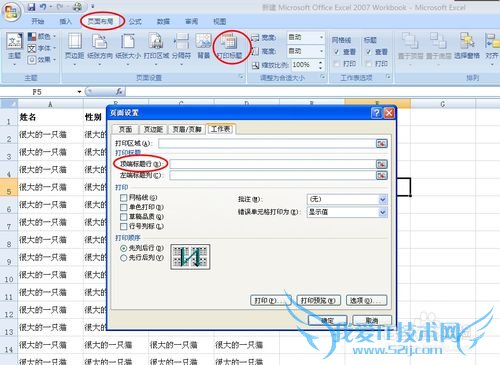500x365 pixels.
Task: Switch to the 公式 ribbon tab
Action: pyautogui.click(x=135, y=22)
